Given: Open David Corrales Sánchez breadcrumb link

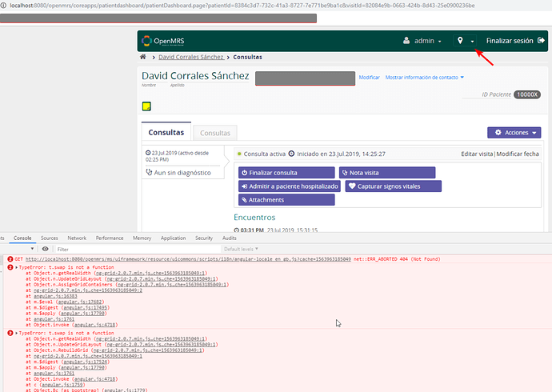Looking at the screenshot, I should 191,57.
